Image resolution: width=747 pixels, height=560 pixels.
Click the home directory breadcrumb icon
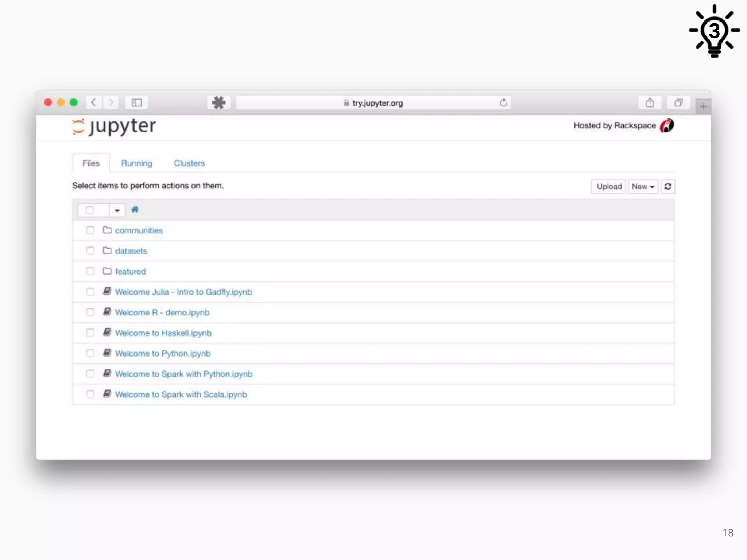click(x=135, y=209)
